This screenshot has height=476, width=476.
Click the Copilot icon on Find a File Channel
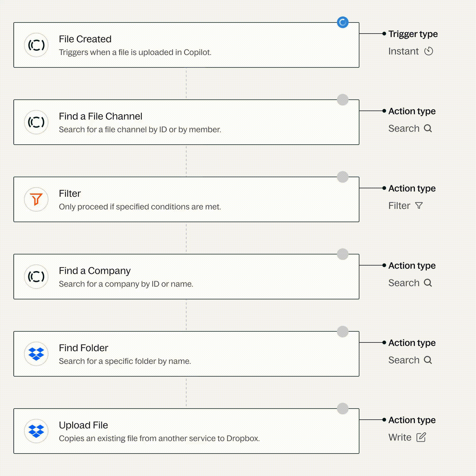pyautogui.click(x=36, y=122)
